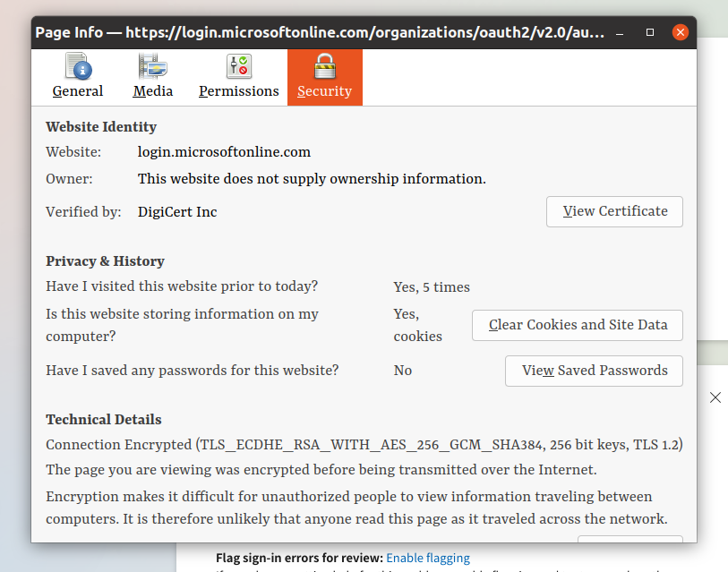Screen dimensions: 728x572
Task: Click the Permissions tab's sliders icon
Action: pyautogui.click(x=239, y=67)
